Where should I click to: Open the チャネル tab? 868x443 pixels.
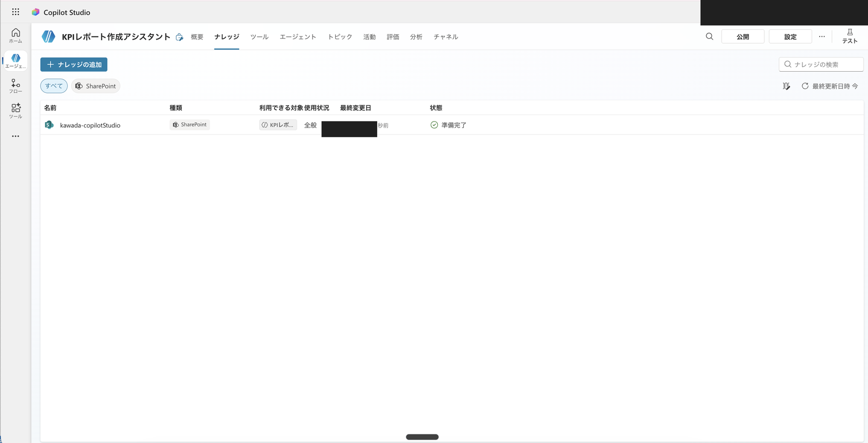(446, 37)
